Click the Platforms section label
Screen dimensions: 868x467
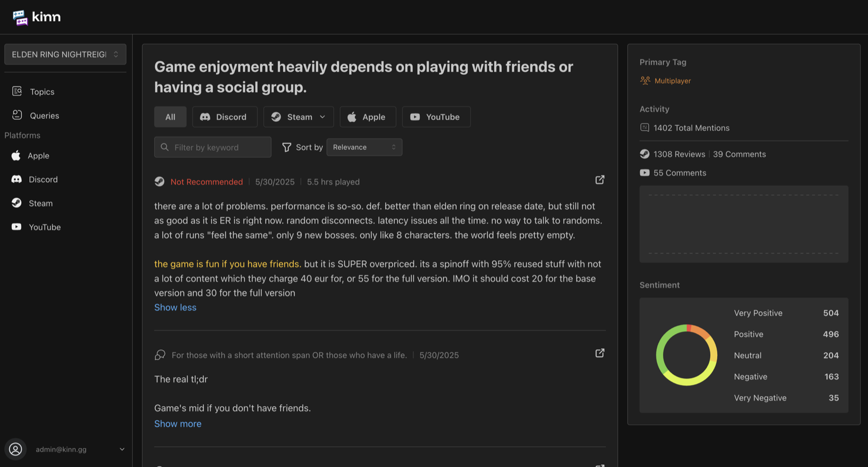(22, 135)
